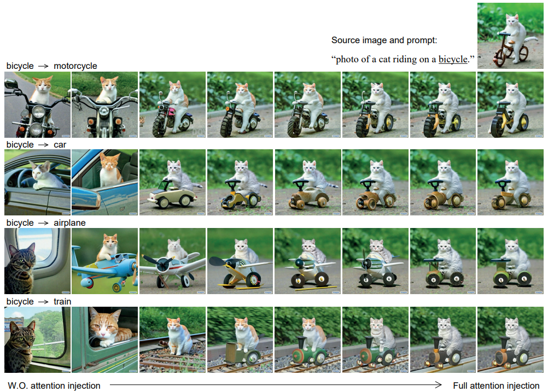This screenshot has height=392, width=548.
Task: Click the cat sitting on railway tracks image
Action: (172, 340)
